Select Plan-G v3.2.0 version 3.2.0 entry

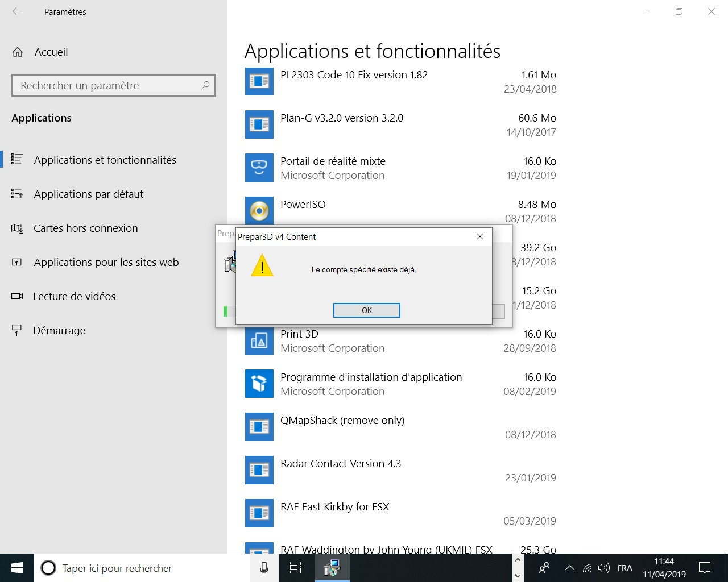tap(401, 124)
